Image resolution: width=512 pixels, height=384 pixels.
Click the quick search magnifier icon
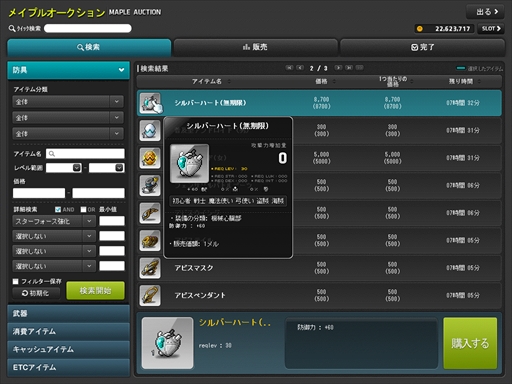[12, 29]
